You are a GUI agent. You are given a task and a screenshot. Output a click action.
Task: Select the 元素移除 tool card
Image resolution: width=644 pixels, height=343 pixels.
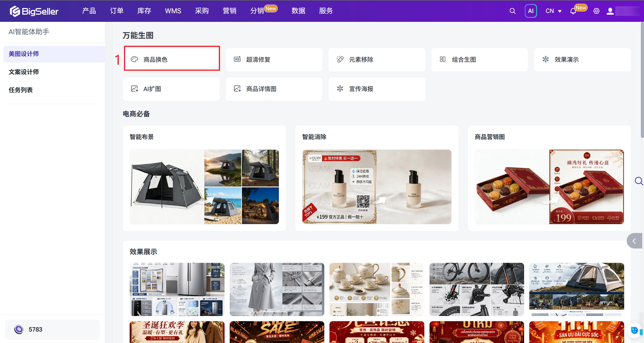pos(377,59)
